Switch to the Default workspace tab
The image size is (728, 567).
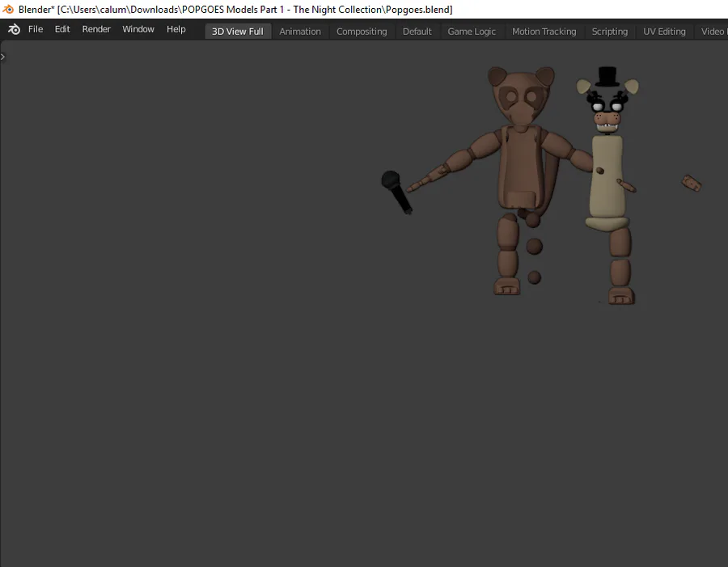click(417, 32)
